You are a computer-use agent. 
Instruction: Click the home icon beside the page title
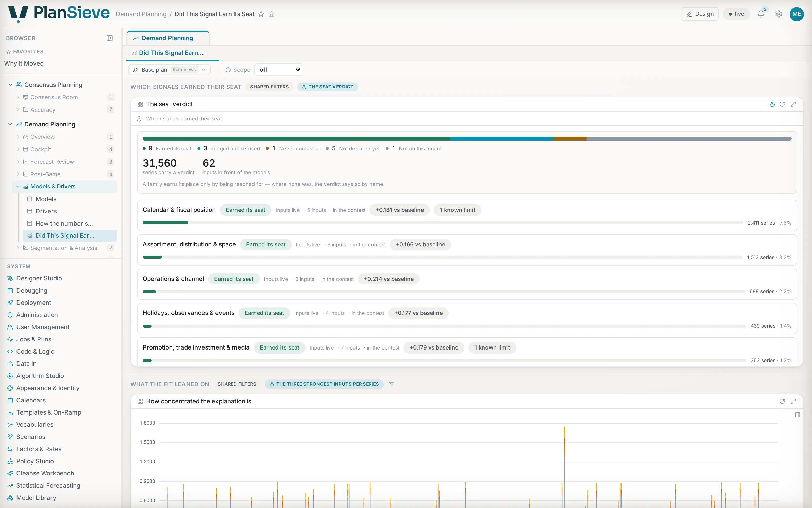tap(272, 14)
